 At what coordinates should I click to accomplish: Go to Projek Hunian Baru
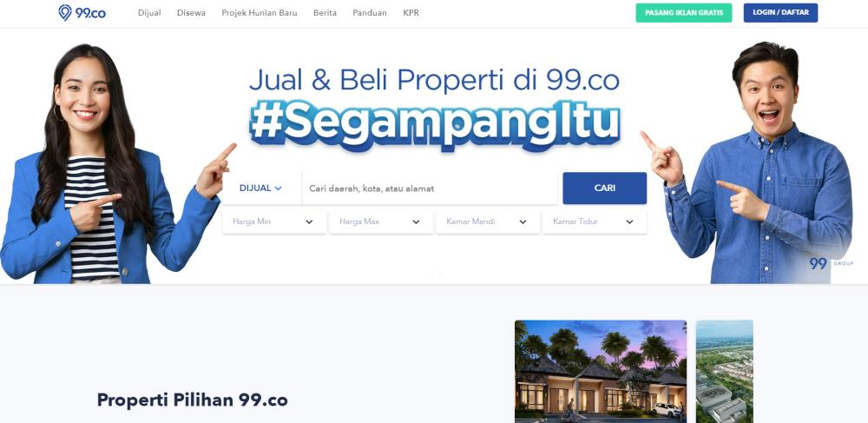click(x=259, y=13)
